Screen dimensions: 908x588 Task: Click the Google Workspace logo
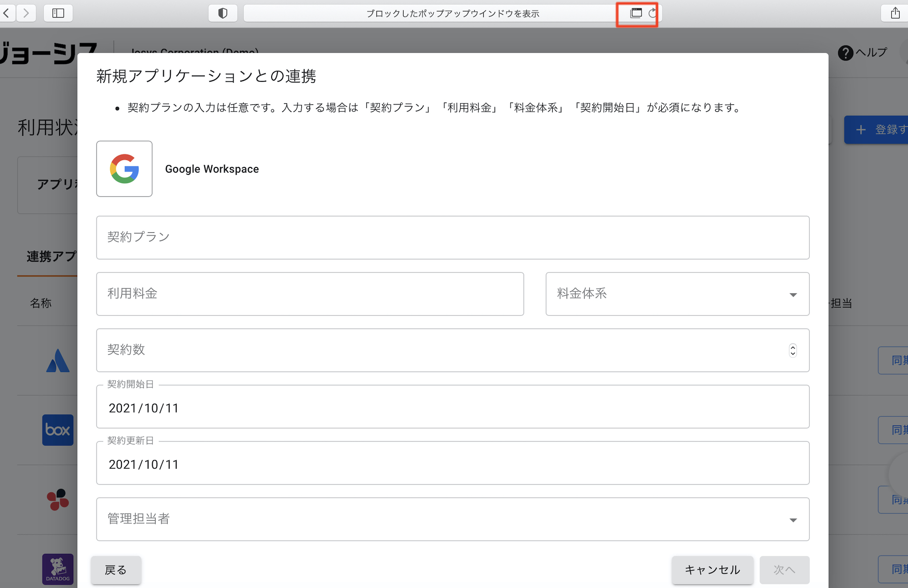coord(124,169)
